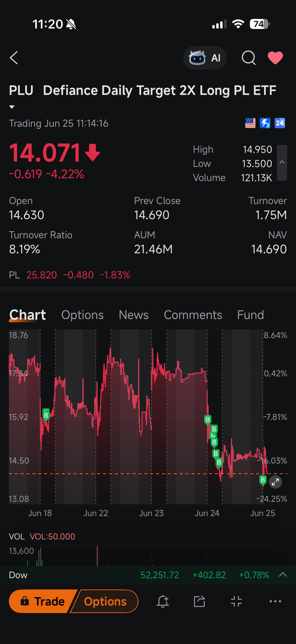Tap the orange Trade button
The height and width of the screenshot is (644, 296).
[41, 601]
